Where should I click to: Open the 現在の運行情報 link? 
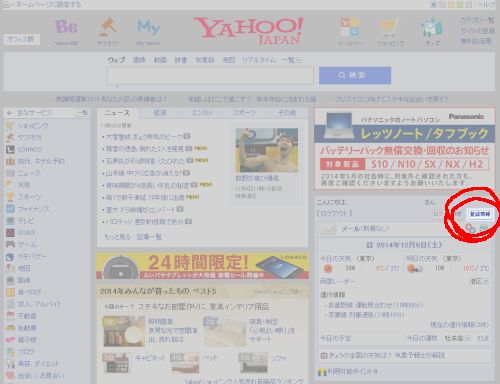(459, 324)
